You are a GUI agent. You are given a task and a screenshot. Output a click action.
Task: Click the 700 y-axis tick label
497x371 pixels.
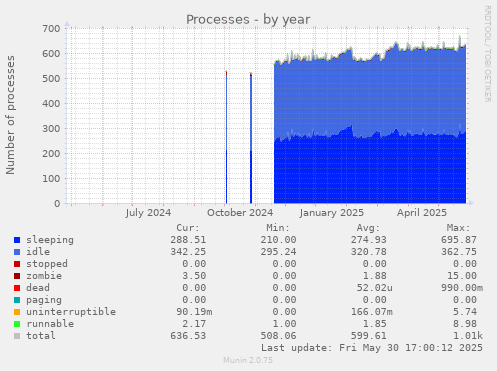click(x=51, y=29)
